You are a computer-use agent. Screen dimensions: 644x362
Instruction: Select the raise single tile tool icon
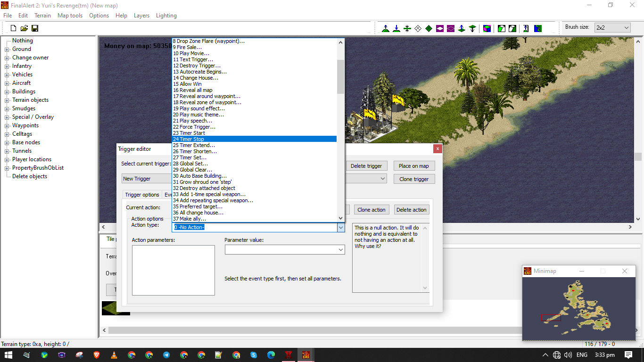point(462,28)
